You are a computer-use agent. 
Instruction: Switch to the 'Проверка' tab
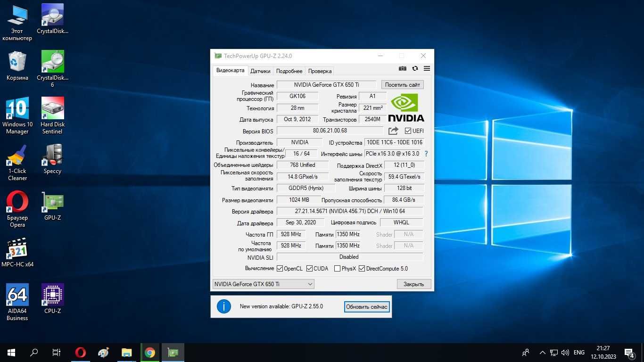[x=320, y=71]
